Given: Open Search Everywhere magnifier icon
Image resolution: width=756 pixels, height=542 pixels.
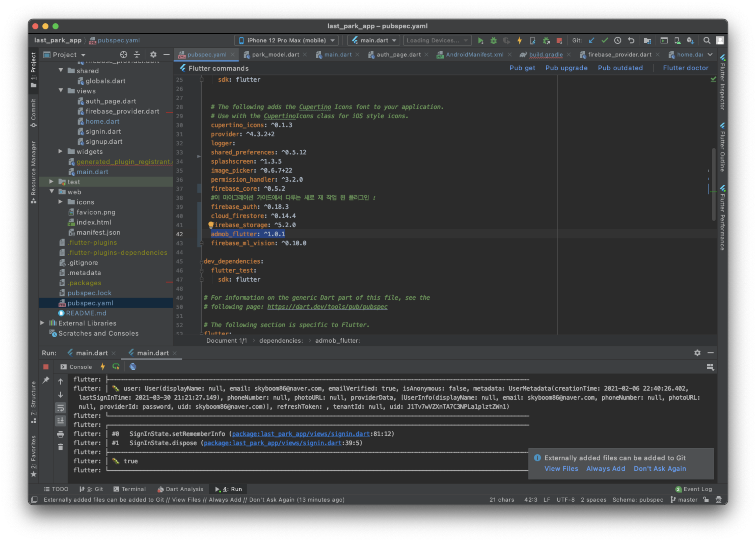Looking at the screenshot, I should point(706,41).
